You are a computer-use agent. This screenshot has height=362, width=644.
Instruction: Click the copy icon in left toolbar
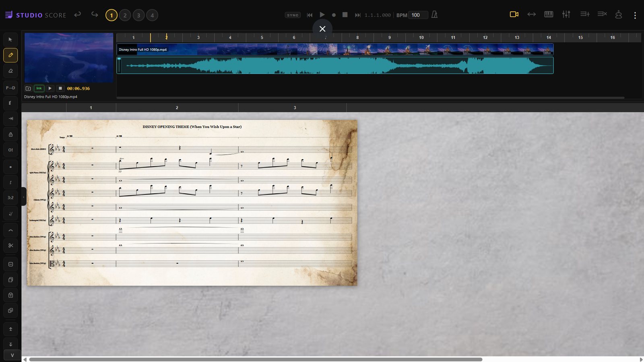pyautogui.click(x=10, y=279)
